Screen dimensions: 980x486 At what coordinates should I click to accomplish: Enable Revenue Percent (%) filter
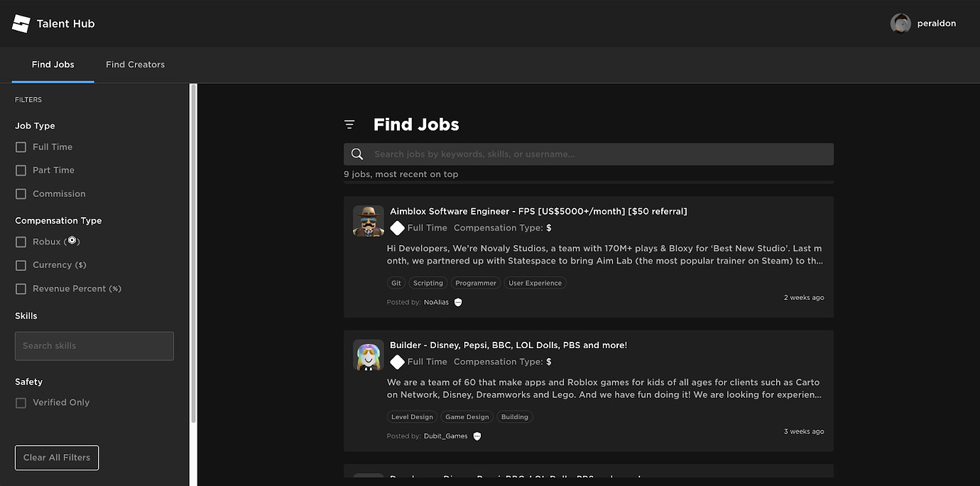tap(21, 289)
